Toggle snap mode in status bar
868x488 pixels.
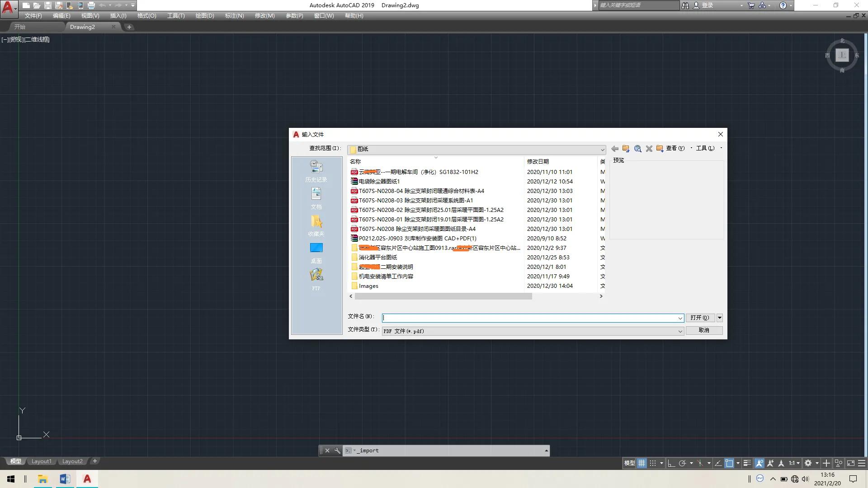click(x=652, y=463)
